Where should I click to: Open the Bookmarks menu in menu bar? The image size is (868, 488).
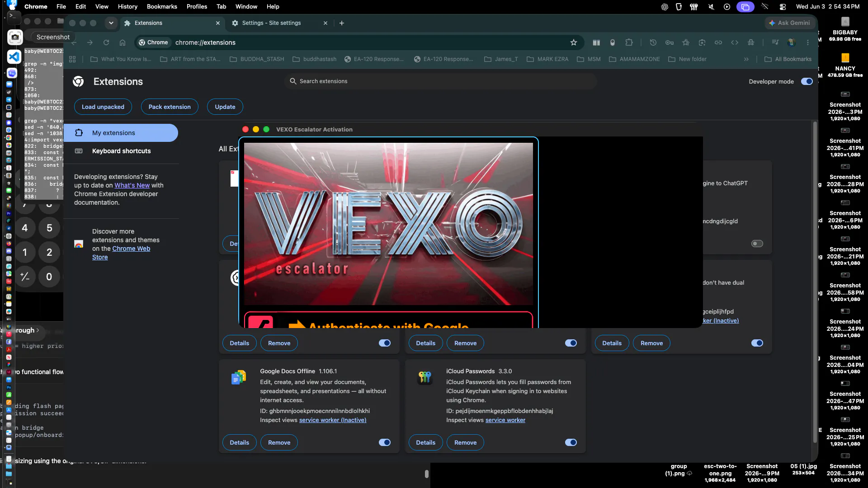(x=162, y=7)
